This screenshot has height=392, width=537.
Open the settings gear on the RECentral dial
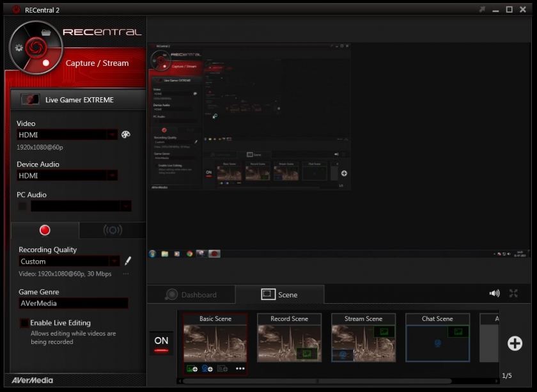19,47
